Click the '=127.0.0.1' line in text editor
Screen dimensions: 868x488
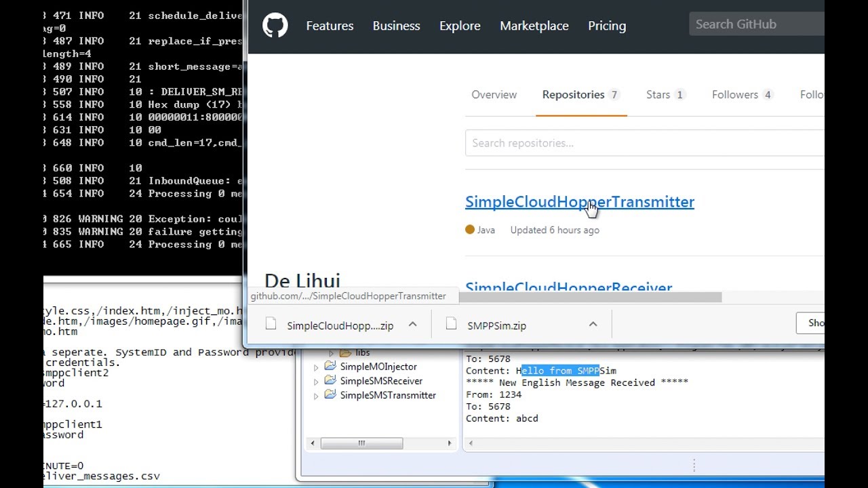[73, 403]
